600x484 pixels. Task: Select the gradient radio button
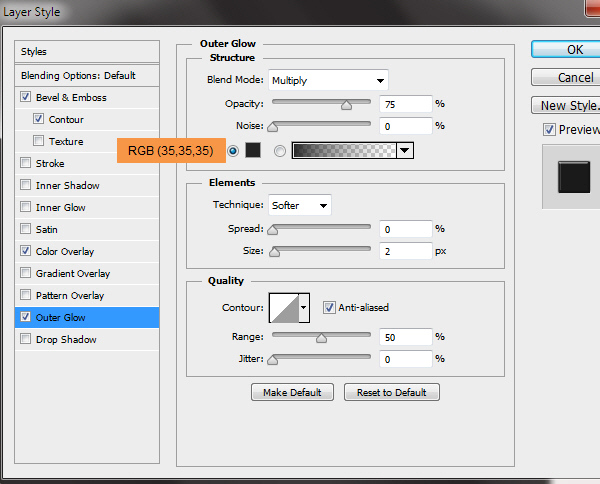(x=279, y=150)
